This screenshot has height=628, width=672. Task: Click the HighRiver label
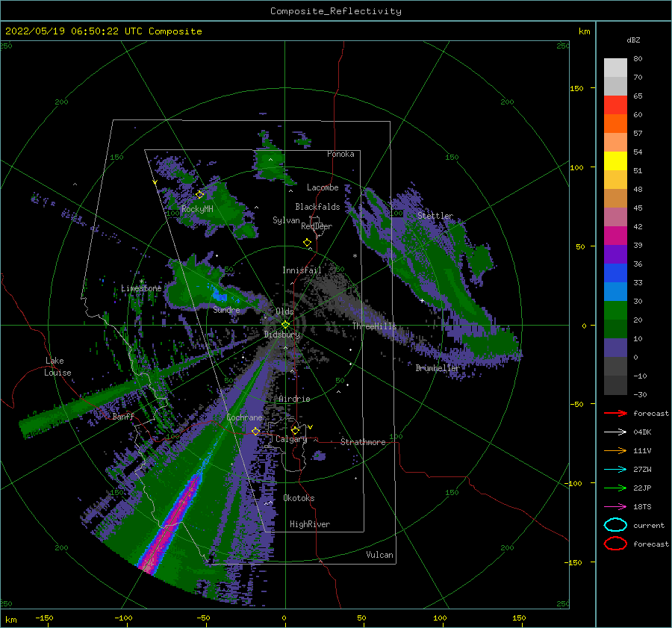coord(310,524)
